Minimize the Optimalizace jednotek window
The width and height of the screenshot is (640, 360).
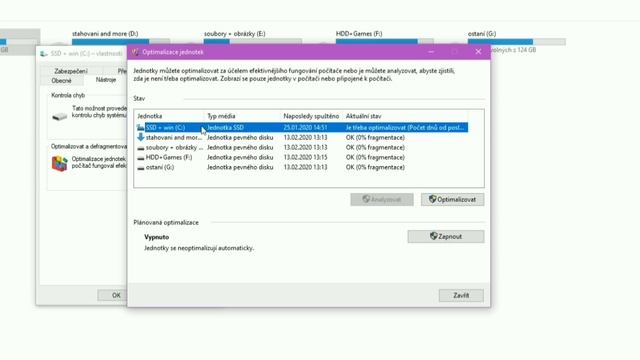431,52
